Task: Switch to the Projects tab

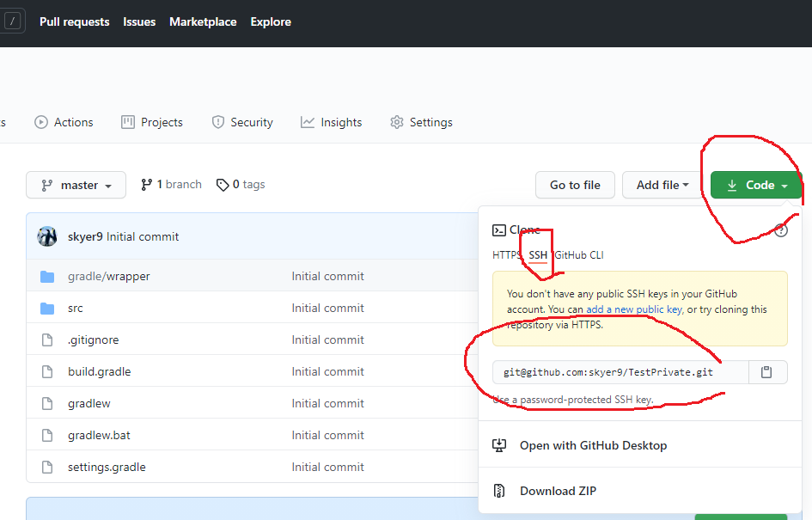Action: [x=152, y=122]
